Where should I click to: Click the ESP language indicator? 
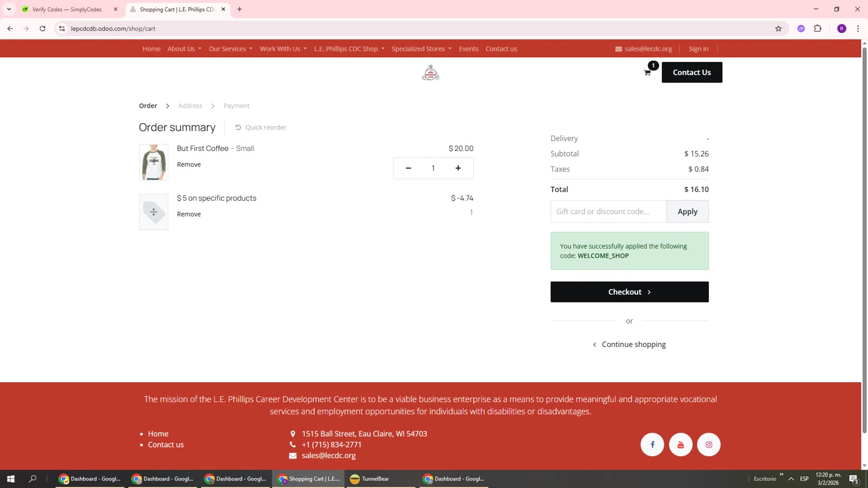pos(804,479)
